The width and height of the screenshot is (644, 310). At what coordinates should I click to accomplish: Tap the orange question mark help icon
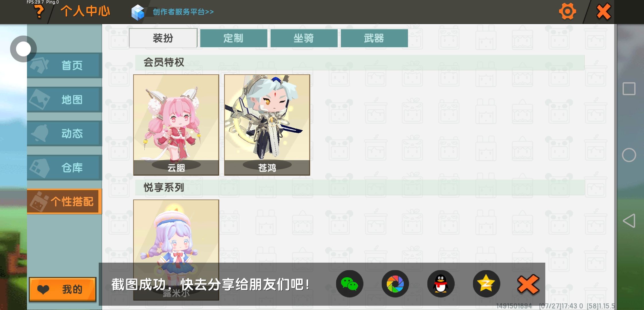39,12
